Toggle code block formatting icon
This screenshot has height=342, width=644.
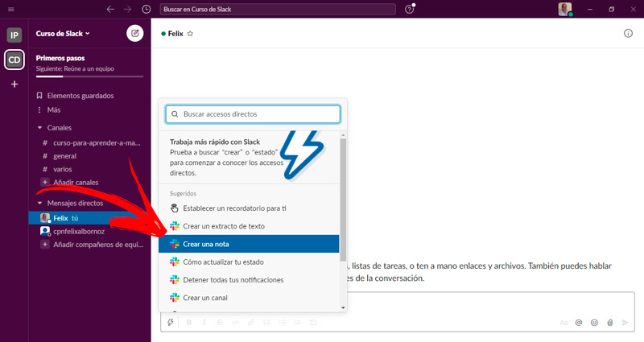pyautogui.click(x=313, y=323)
